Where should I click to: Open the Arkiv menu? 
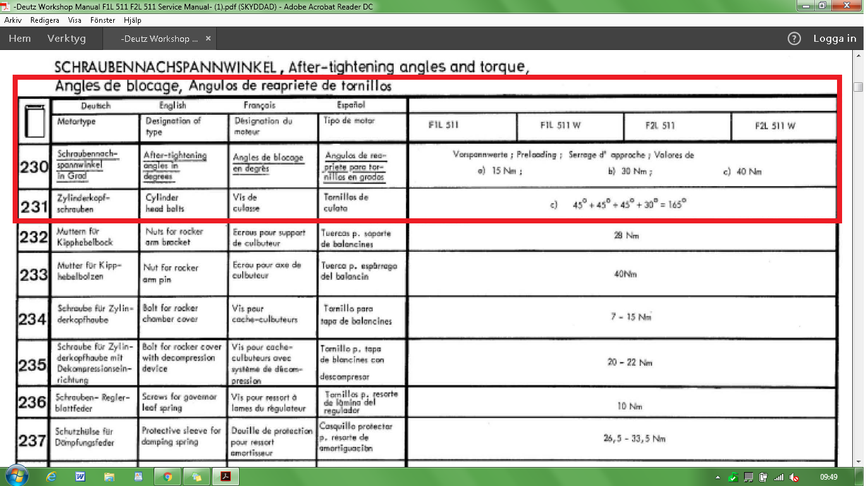tap(13, 20)
